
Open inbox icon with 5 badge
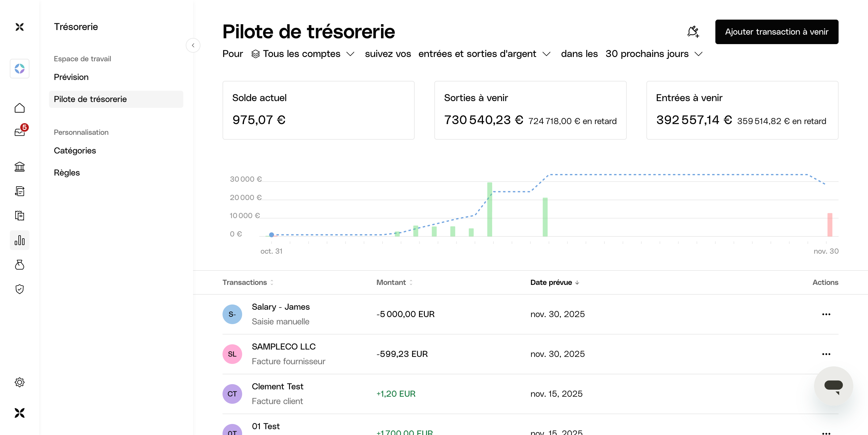coord(20,132)
